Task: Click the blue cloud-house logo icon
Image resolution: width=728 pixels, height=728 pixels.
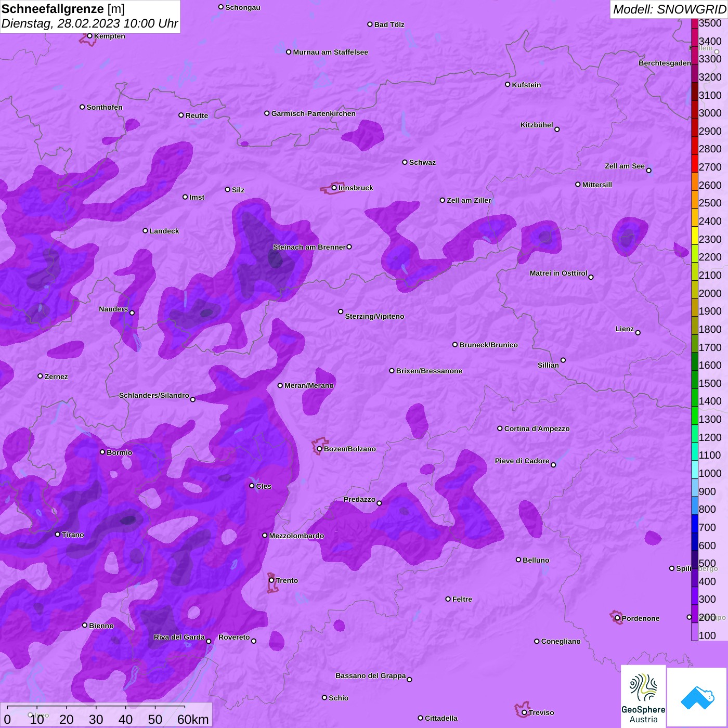Action: pos(697,698)
